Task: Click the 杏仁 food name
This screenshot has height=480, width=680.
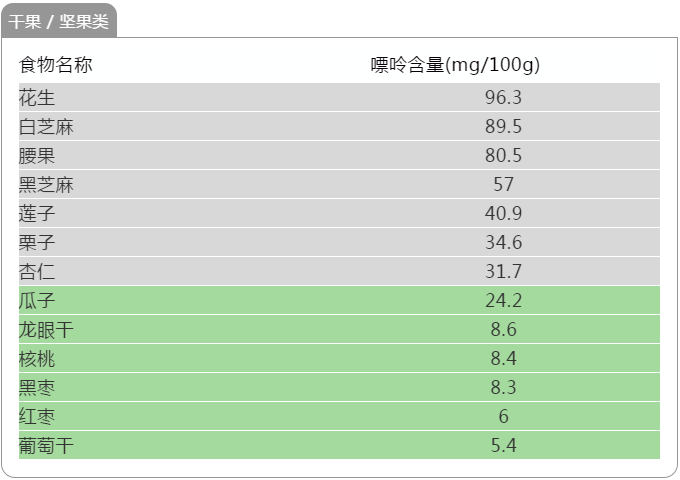Action: (37, 271)
